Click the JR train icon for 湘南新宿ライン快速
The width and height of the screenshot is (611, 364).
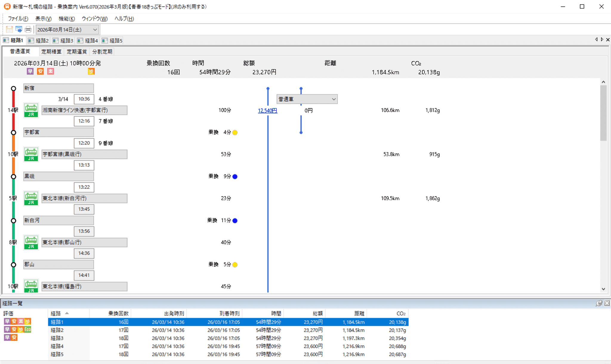tap(31, 110)
